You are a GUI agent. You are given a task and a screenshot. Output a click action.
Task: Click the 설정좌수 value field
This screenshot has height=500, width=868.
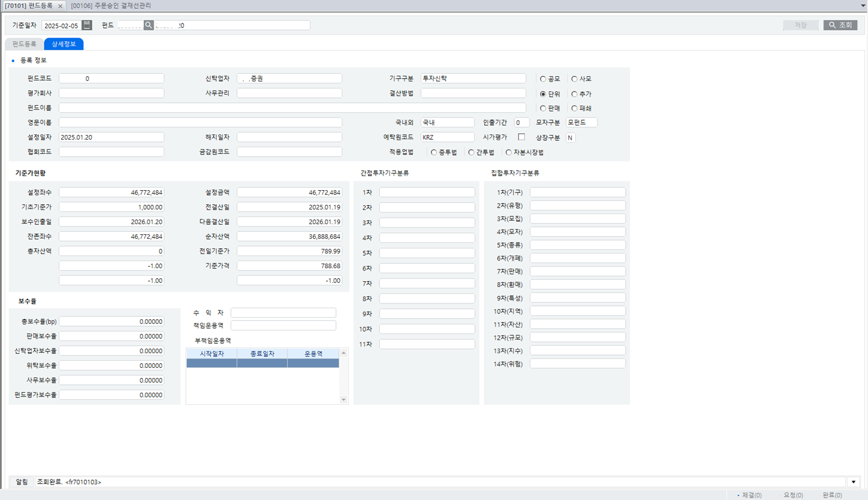111,192
